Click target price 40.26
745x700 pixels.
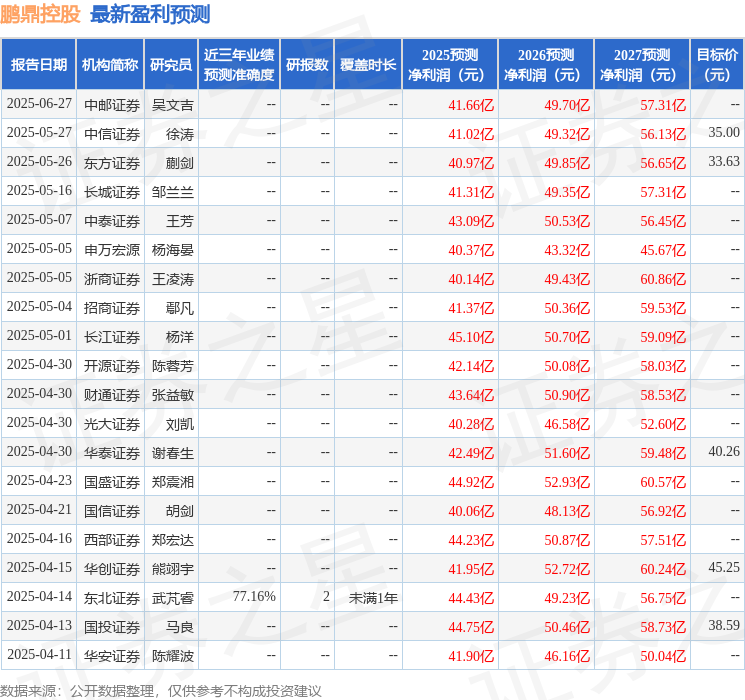(724, 451)
